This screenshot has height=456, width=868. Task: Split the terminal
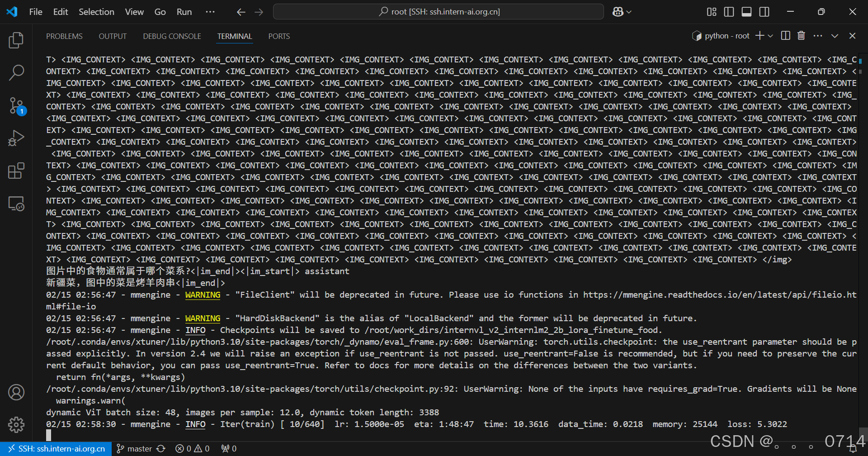tap(786, 36)
